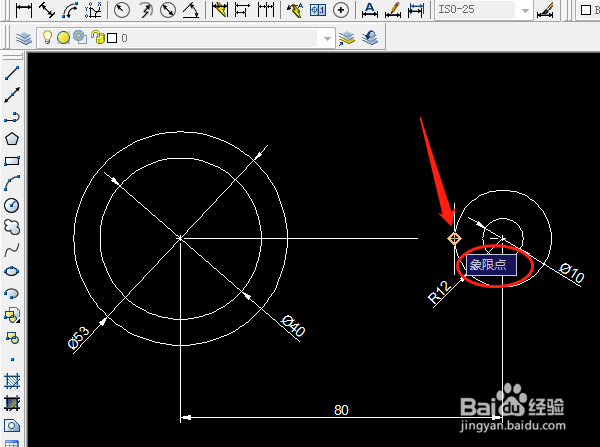600x447 pixels.
Task: Select the Aligned dimension tool
Action: tap(47, 10)
